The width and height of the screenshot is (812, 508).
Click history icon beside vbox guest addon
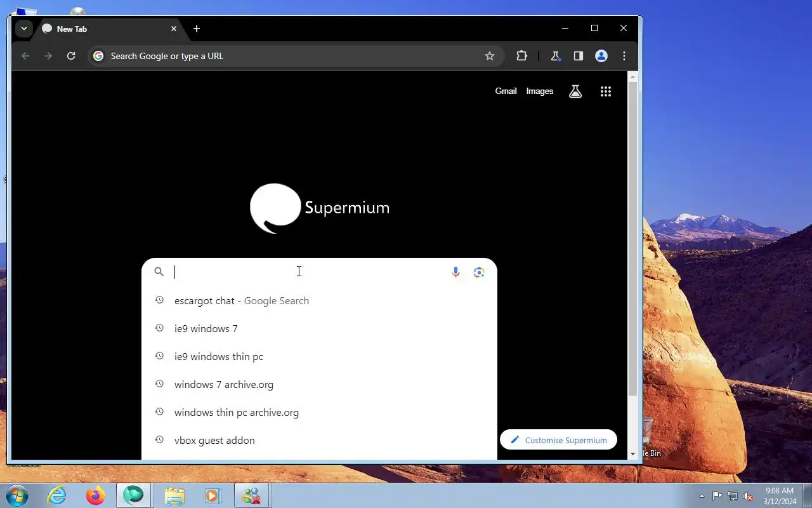point(159,439)
